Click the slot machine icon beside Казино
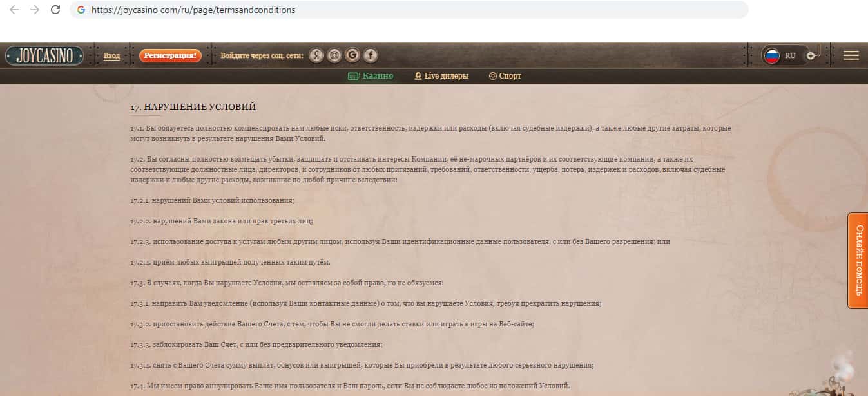 tap(353, 76)
